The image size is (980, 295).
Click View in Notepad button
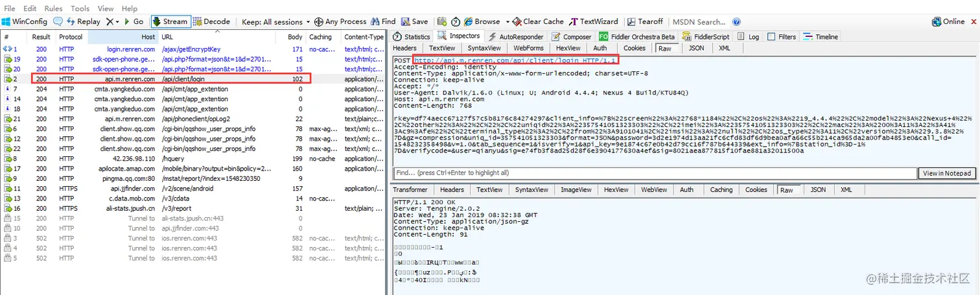(947, 173)
